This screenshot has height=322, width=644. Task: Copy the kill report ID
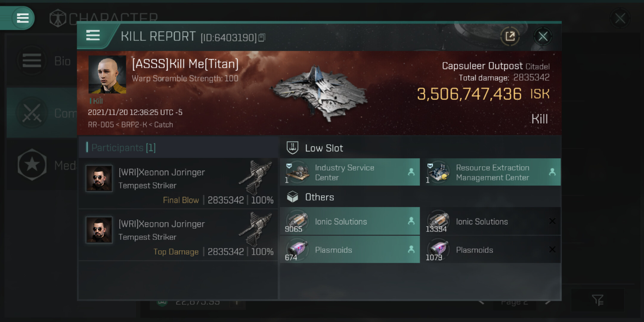261,38
